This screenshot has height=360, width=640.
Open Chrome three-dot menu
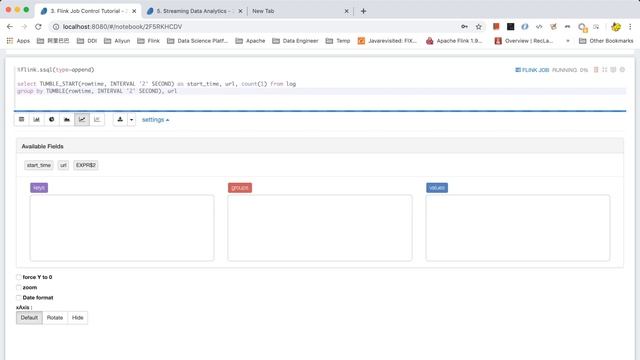[630, 27]
